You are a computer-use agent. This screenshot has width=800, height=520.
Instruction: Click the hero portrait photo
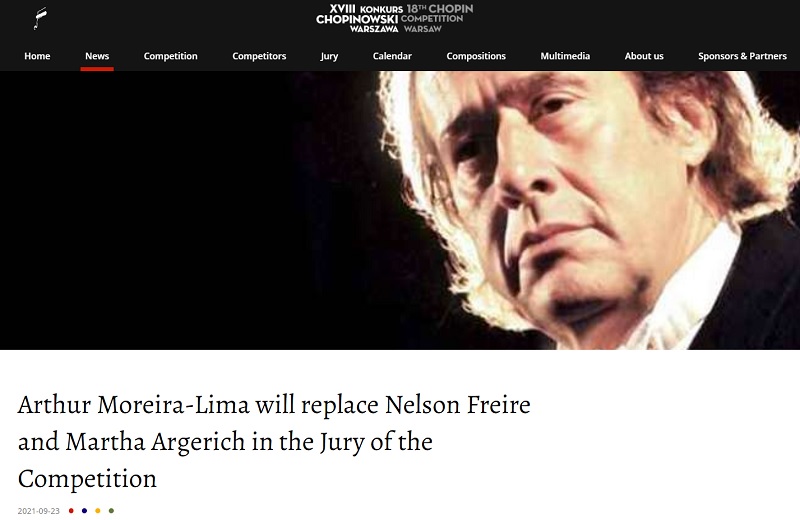[400, 210]
